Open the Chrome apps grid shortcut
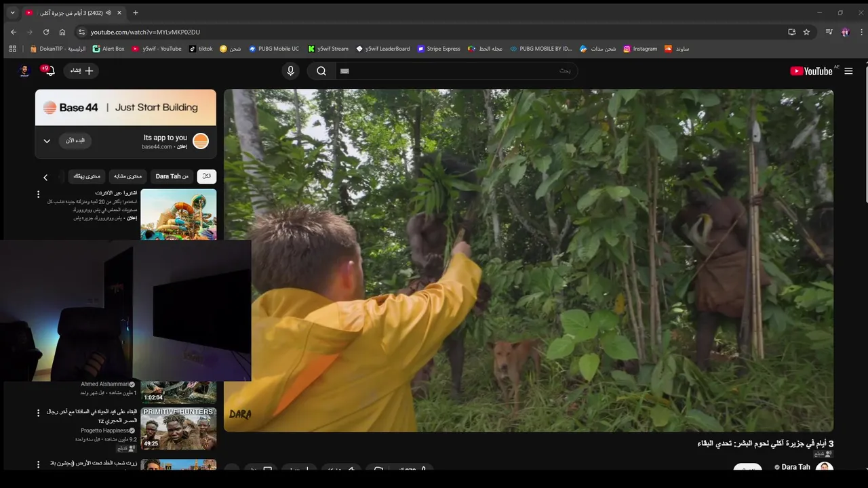The height and width of the screenshot is (488, 868). [12, 49]
